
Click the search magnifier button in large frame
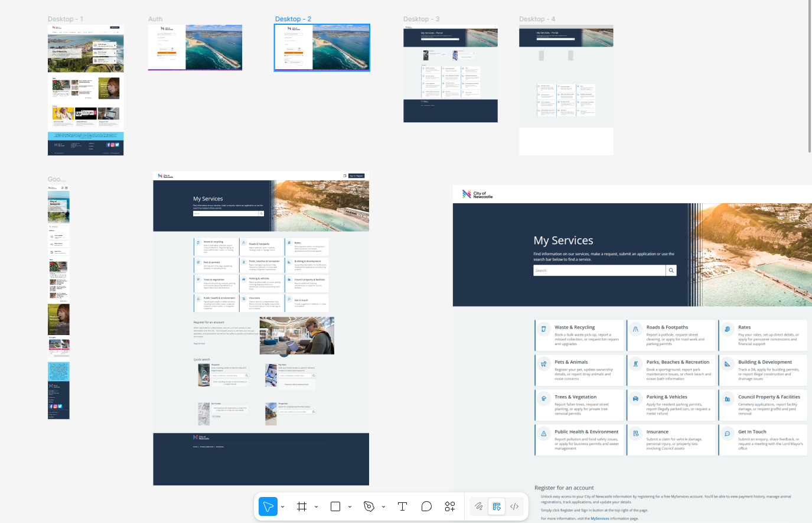click(x=671, y=270)
